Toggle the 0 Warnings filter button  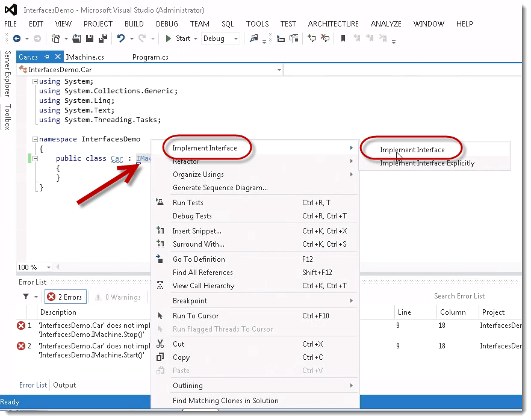click(118, 297)
